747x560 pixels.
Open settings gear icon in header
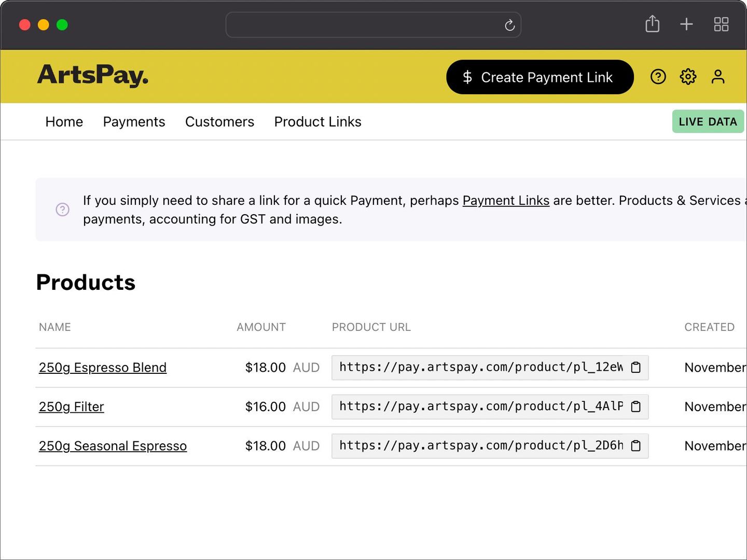(688, 77)
